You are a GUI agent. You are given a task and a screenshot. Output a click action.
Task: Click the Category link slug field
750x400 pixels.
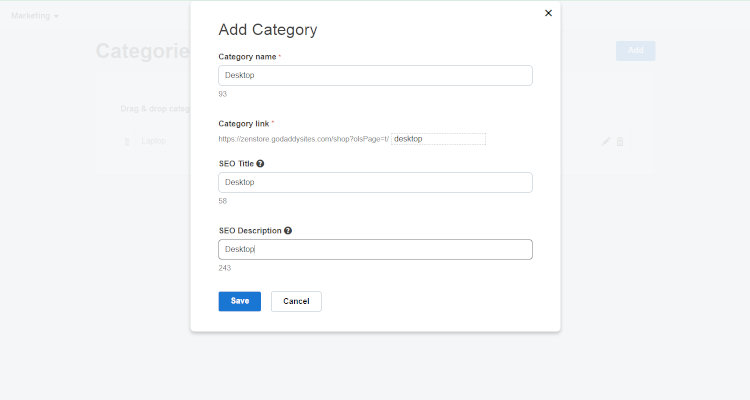438,139
